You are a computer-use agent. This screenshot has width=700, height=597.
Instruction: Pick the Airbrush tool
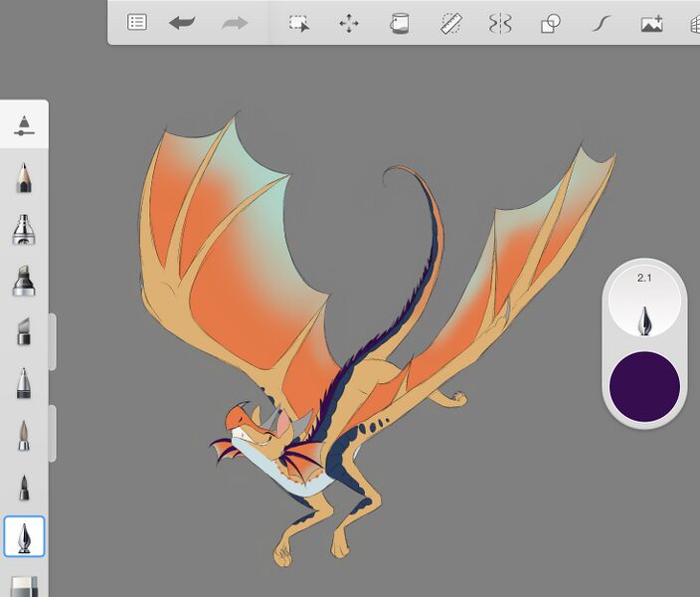pos(24,229)
